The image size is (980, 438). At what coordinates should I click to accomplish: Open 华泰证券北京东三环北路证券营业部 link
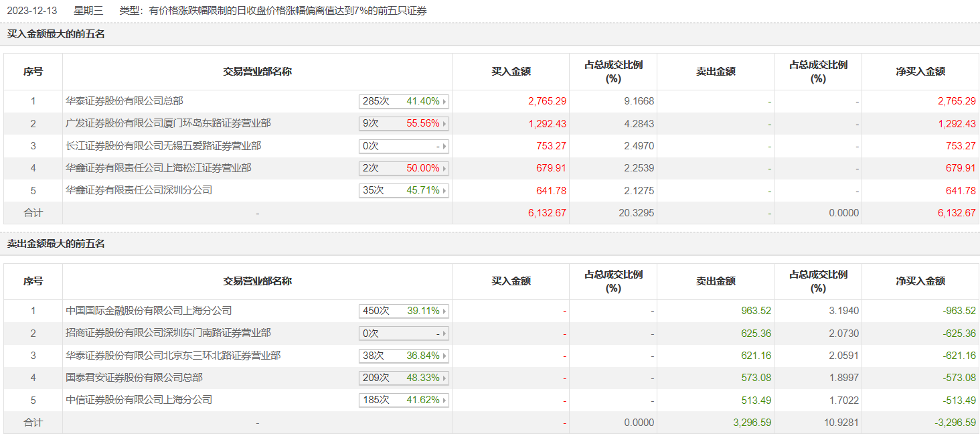tap(173, 356)
